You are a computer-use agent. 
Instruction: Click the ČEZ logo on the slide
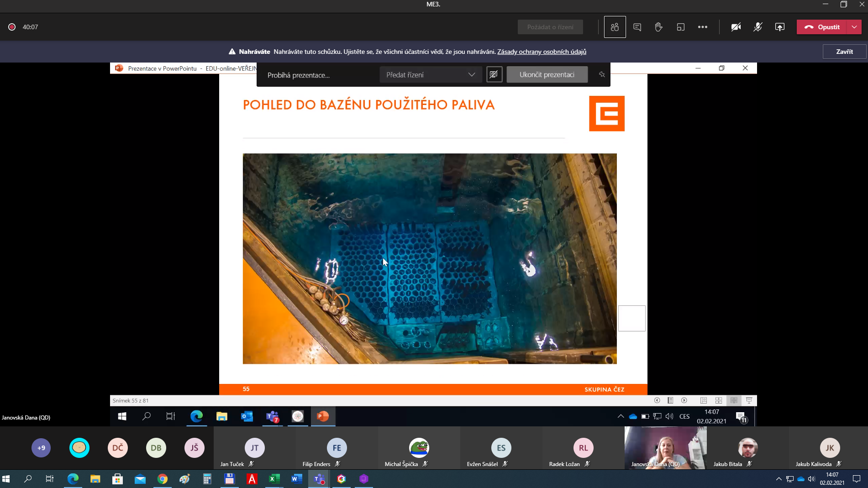point(607,113)
